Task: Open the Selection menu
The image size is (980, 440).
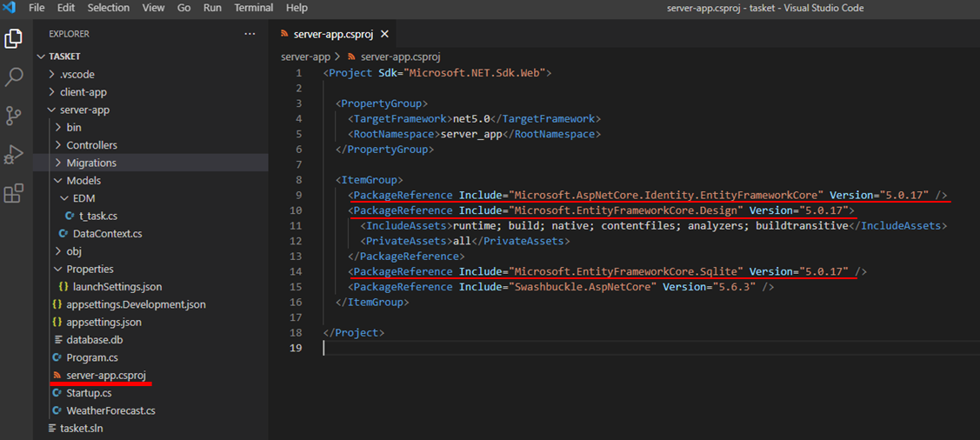Action: click(x=108, y=8)
